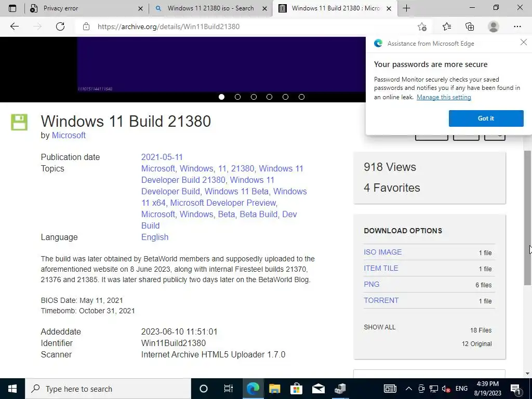
Task: Expand SHOW ALL download files
Action: (x=380, y=327)
